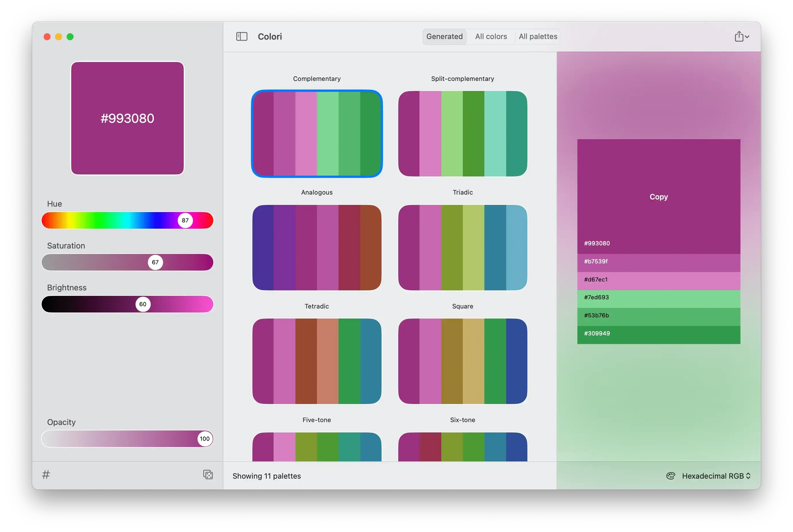
Task: Click the Hue slider knob showing 87
Action: point(185,220)
